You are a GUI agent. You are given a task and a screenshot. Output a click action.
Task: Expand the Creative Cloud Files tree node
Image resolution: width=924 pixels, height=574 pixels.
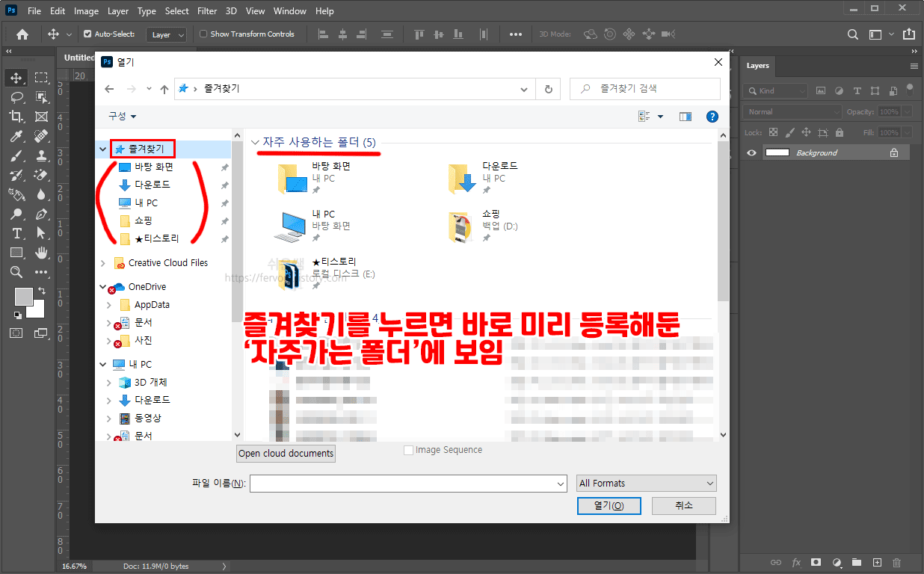[x=103, y=263]
